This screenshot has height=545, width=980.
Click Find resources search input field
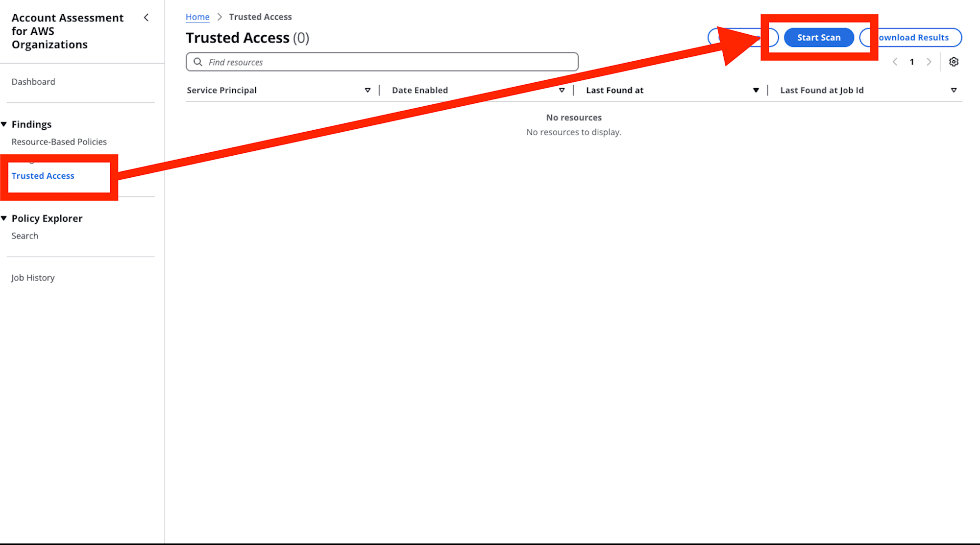tap(381, 61)
